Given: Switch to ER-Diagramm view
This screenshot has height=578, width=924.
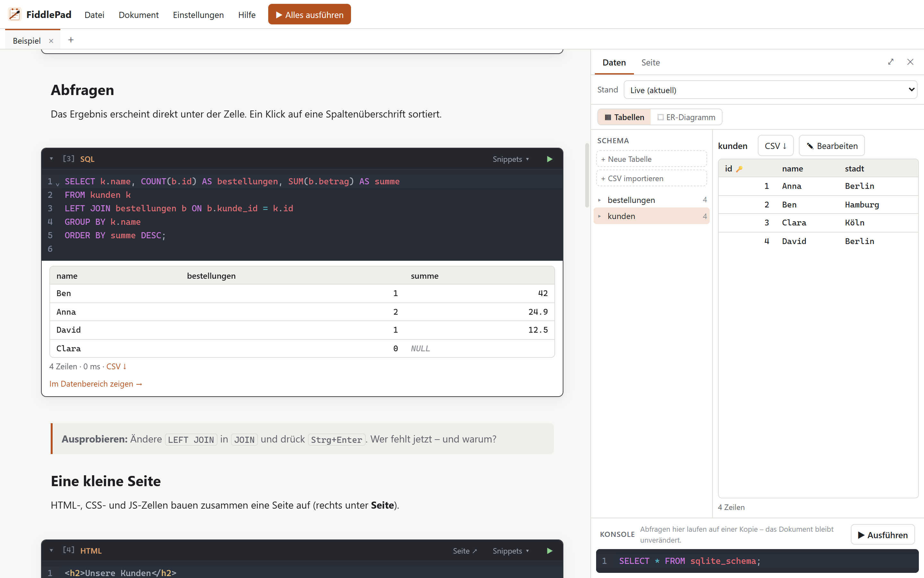Looking at the screenshot, I should 686,117.
